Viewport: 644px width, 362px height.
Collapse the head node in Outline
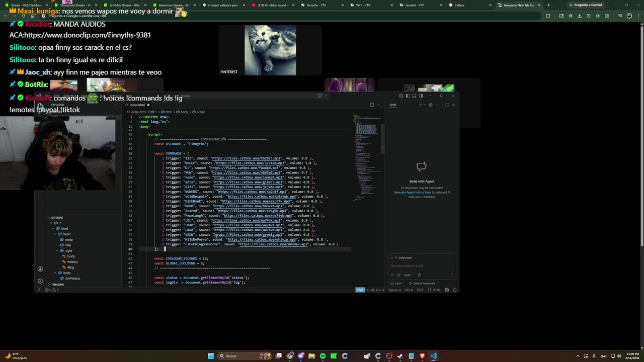[56, 234]
